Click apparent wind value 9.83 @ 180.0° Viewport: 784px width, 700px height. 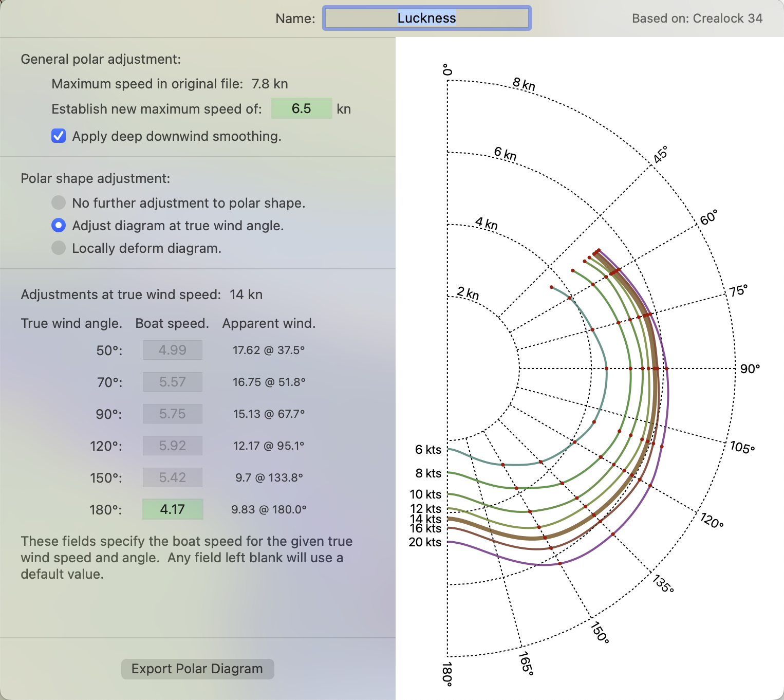pyautogui.click(x=269, y=509)
